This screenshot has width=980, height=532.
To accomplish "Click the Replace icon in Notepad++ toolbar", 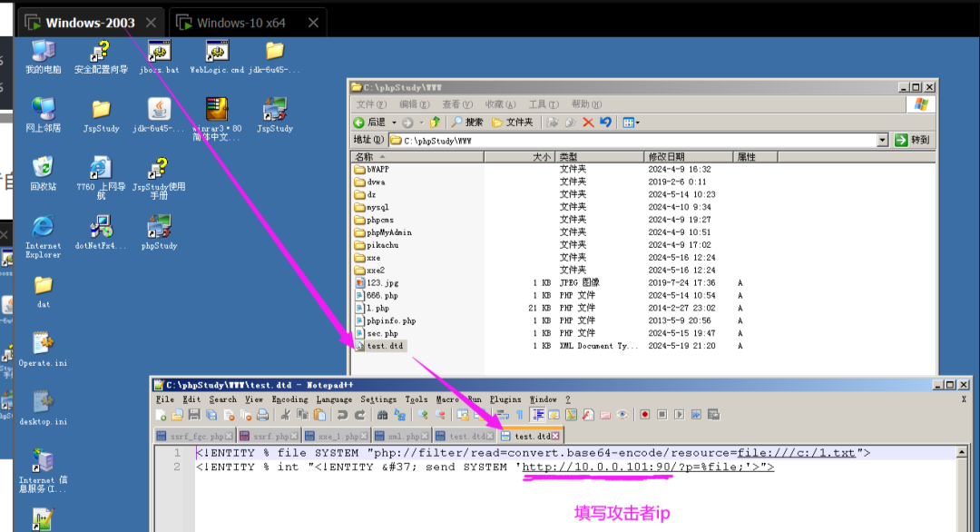I will [x=400, y=415].
